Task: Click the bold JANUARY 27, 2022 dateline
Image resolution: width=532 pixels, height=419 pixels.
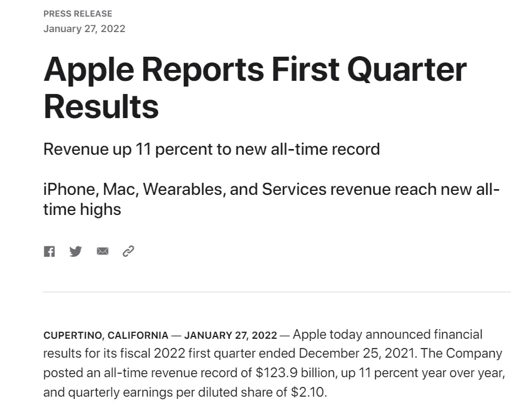Action: point(230,335)
